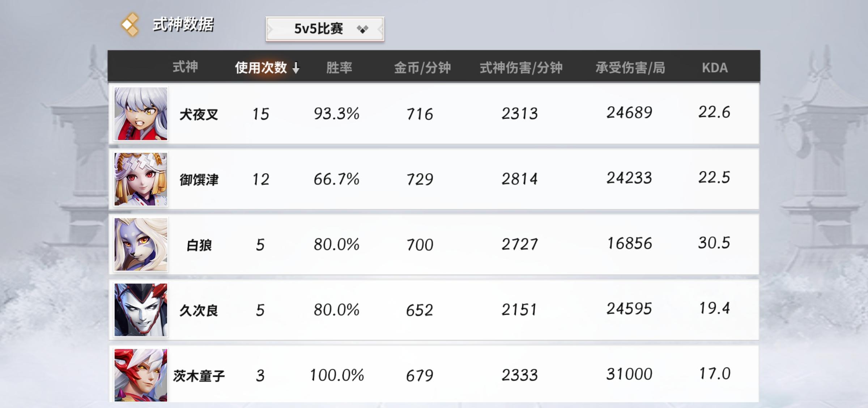This screenshot has width=868, height=408.
Task: Click gold per minute value 679
Action: 420,376
